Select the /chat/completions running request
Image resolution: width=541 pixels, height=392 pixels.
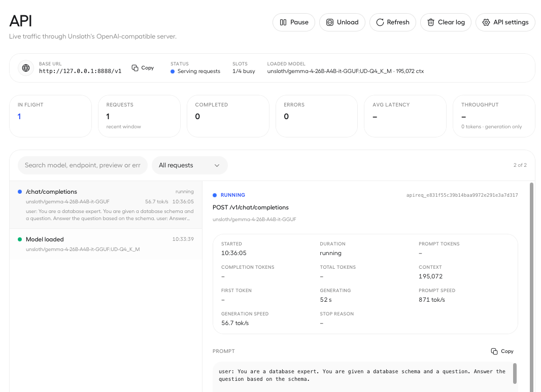click(x=106, y=205)
